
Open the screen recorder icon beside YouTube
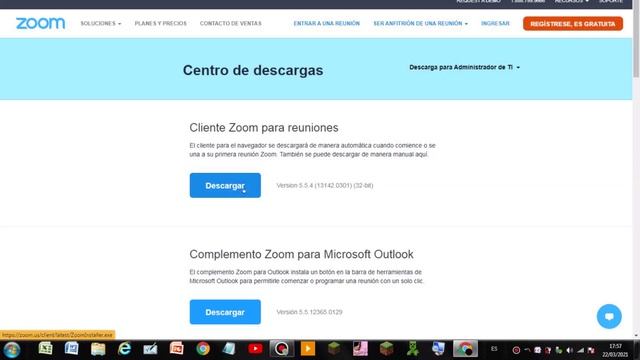point(281,349)
